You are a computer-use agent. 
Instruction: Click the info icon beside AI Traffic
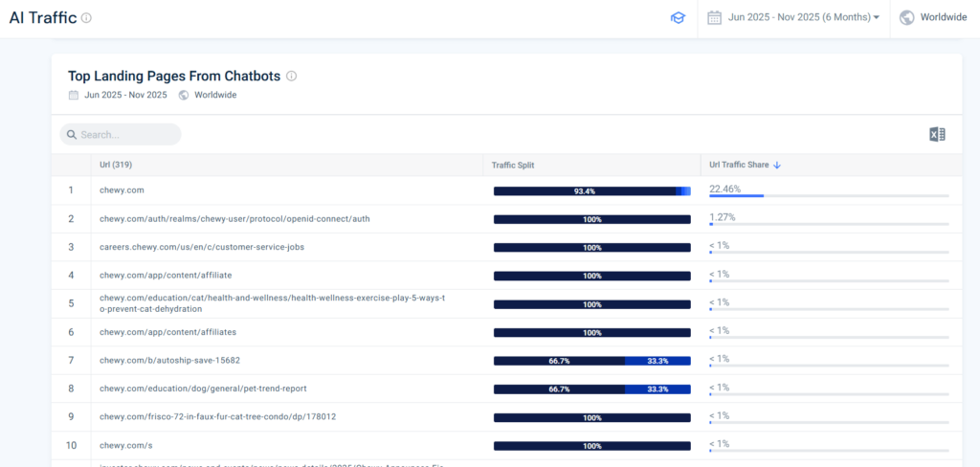87,18
